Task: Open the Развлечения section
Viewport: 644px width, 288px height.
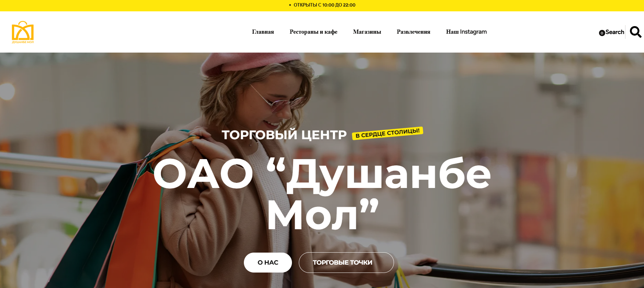Action: click(x=413, y=32)
